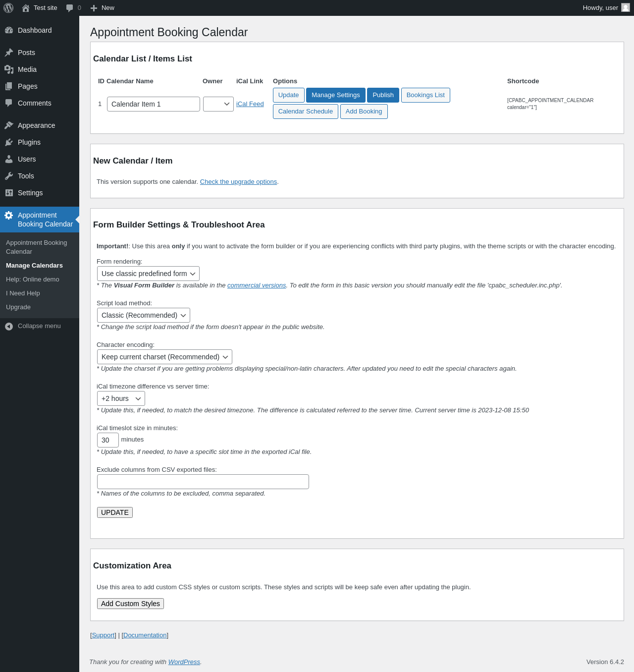Viewport: 634px width, 672px height.
Task: Click the Media sidebar icon
Action: tap(9, 69)
